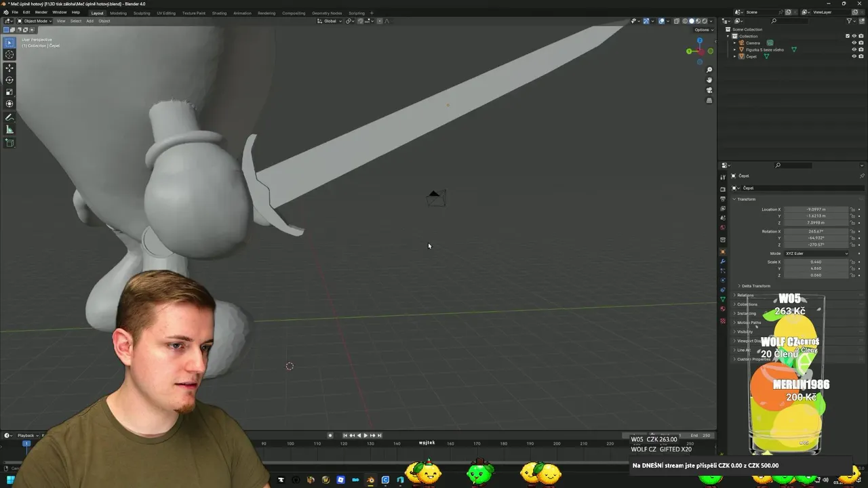Screen dimensions: 868x488
Task: Select the Annotate tool
Action: coord(9,117)
